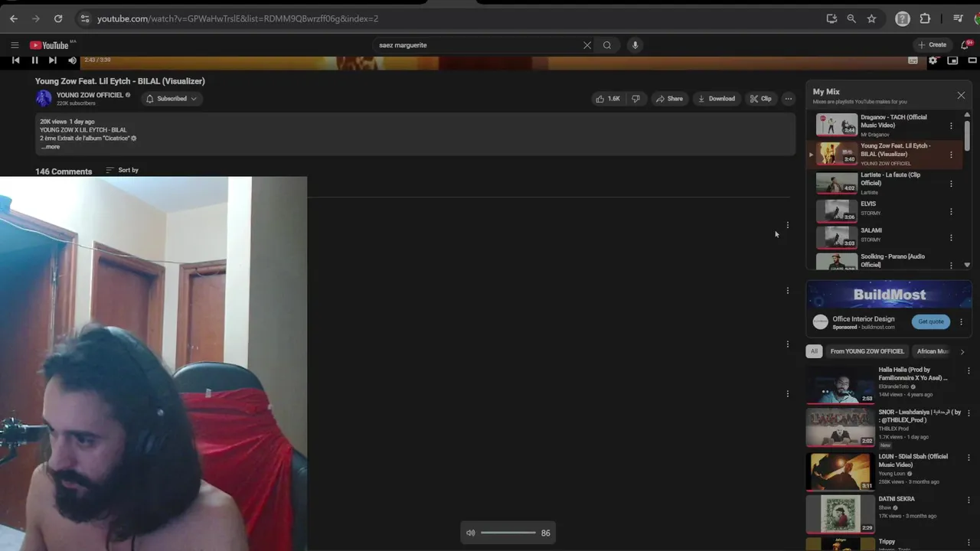980x551 pixels.
Task: Open SNOR - Lwahdaniya video title
Action: 920,416
